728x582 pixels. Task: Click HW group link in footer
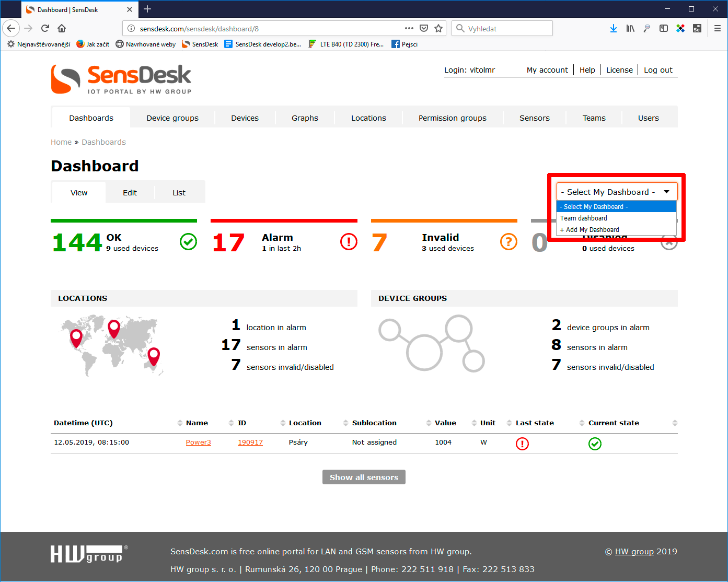coord(634,551)
